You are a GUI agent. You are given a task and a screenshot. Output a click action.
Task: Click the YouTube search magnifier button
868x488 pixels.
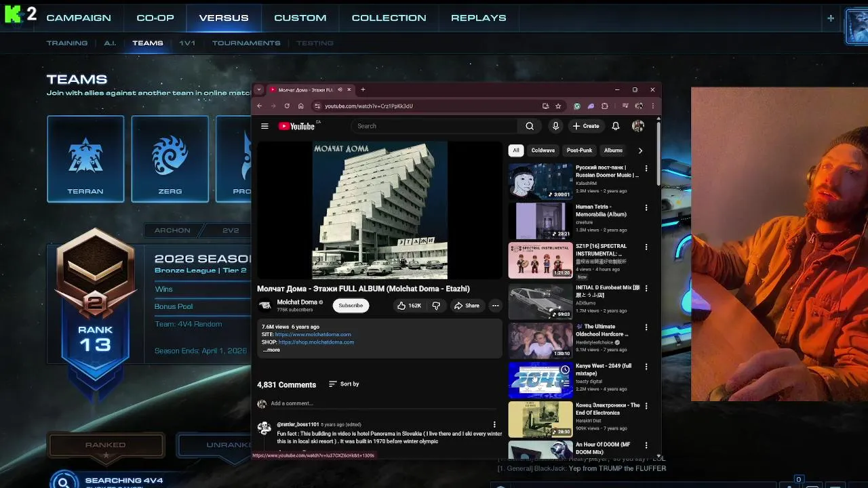point(530,126)
